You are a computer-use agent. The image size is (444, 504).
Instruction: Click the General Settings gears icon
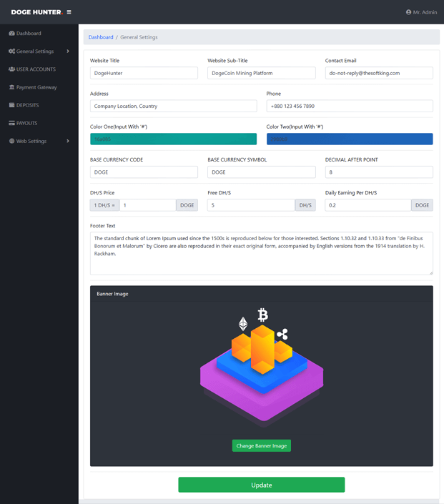pos(12,51)
